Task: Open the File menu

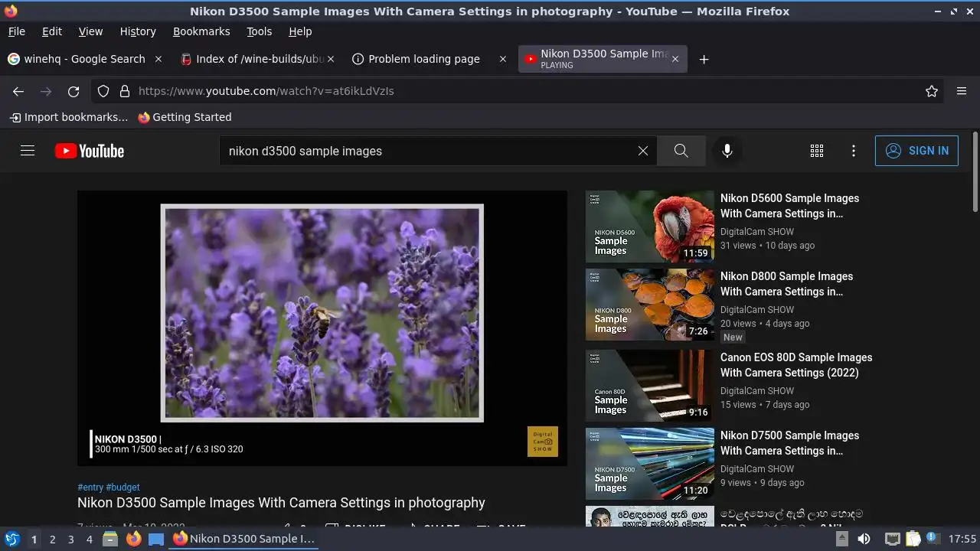Action: coord(17,31)
